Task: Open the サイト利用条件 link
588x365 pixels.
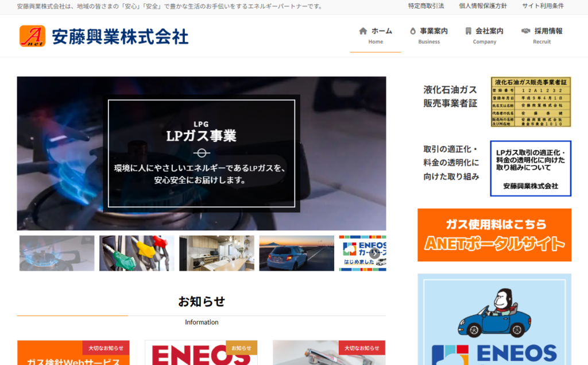Action: (543, 6)
